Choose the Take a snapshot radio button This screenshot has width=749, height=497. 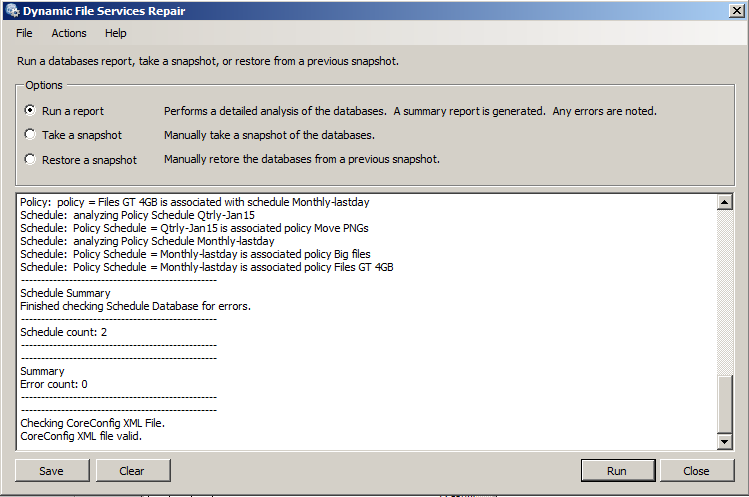coord(31,135)
